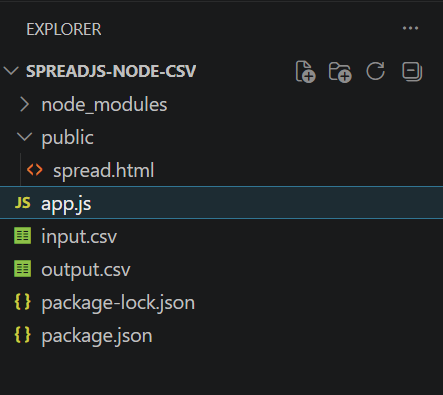Viewport: 443px width, 395px height.
Task: Refresh the explorer file tree
Action: [x=376, y=71]
